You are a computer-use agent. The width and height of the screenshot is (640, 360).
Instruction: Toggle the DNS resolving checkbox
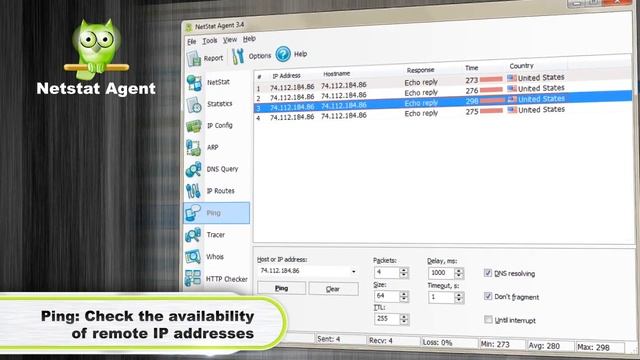tap(488, 273)
